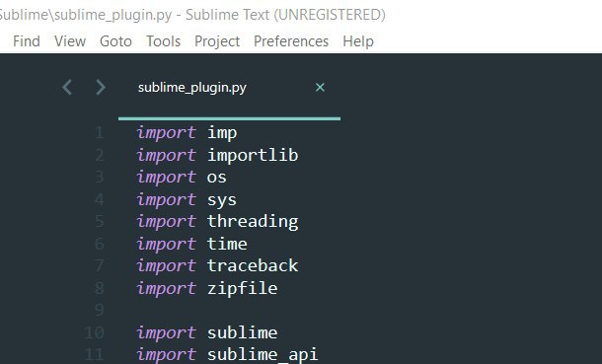Place cursor on the word importlib

coord(253,155)
